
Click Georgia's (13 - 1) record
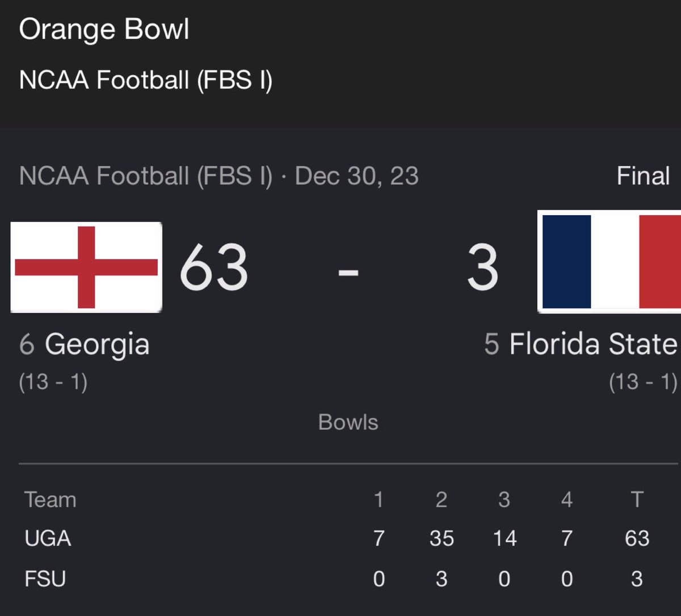[53, 382]
